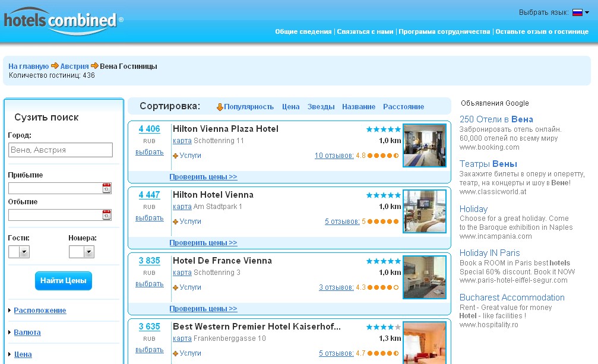Click plus icon next to Услуги for Hotel De France
The height and width of the screenshot is (364, 598).
click(175, 288)
